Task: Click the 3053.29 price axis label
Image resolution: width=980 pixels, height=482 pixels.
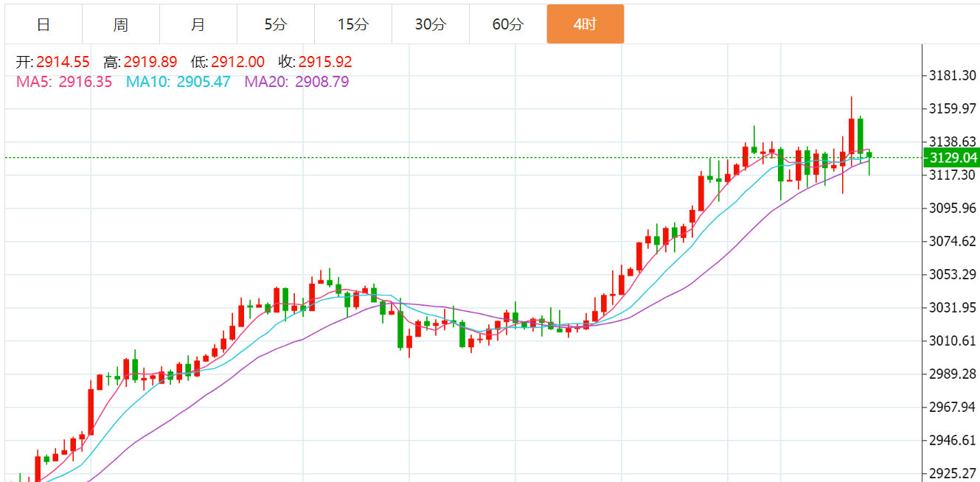Action: [x=953, y=274]
